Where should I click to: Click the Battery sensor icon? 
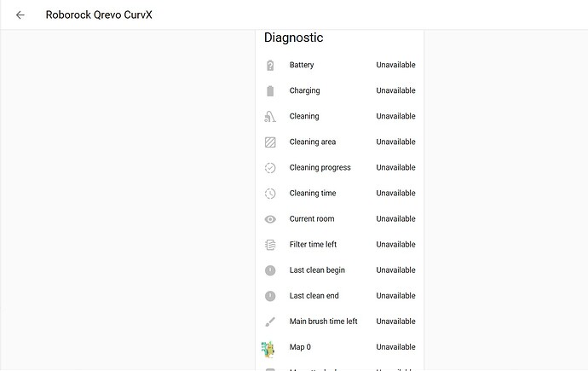[x=270, y=65]
